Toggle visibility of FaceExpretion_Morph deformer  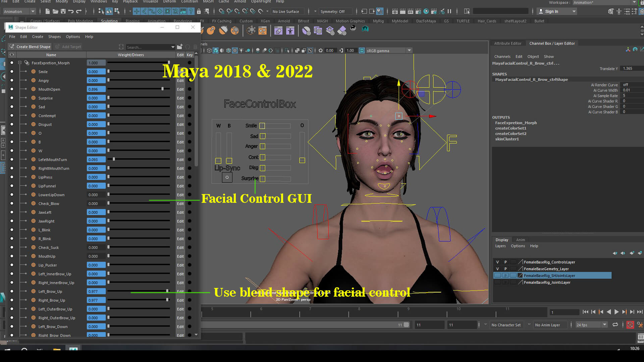[x=12, y=63]
